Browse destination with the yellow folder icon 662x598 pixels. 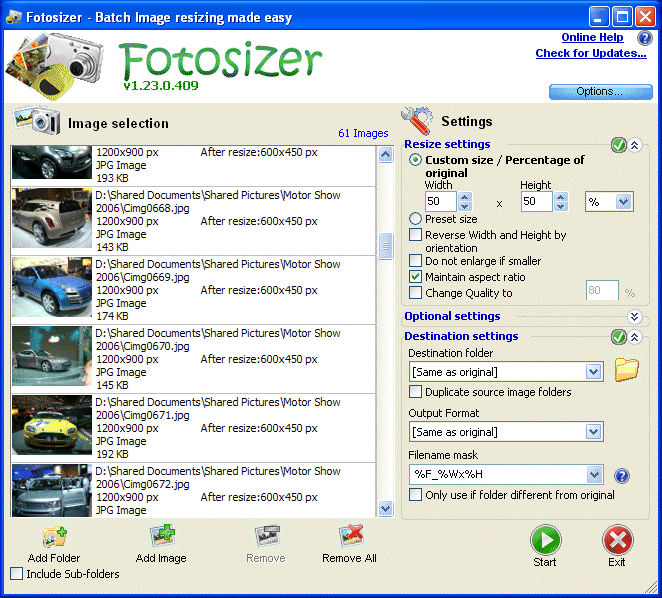pos(626,370)
